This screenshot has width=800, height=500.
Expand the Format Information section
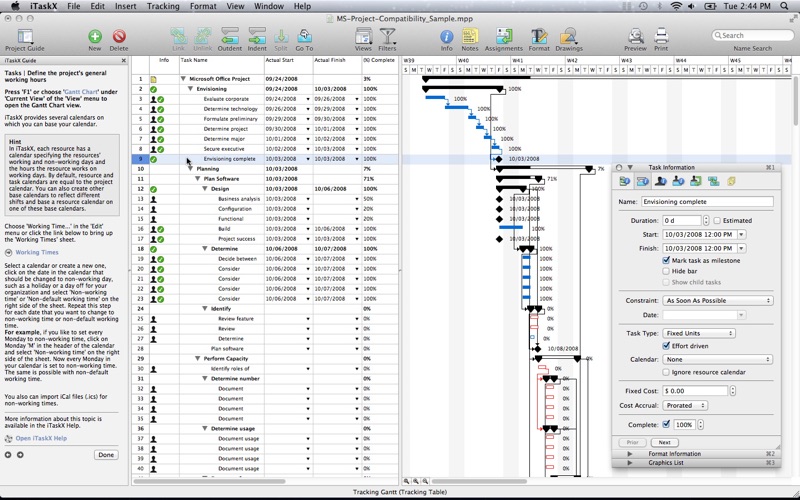630,454
